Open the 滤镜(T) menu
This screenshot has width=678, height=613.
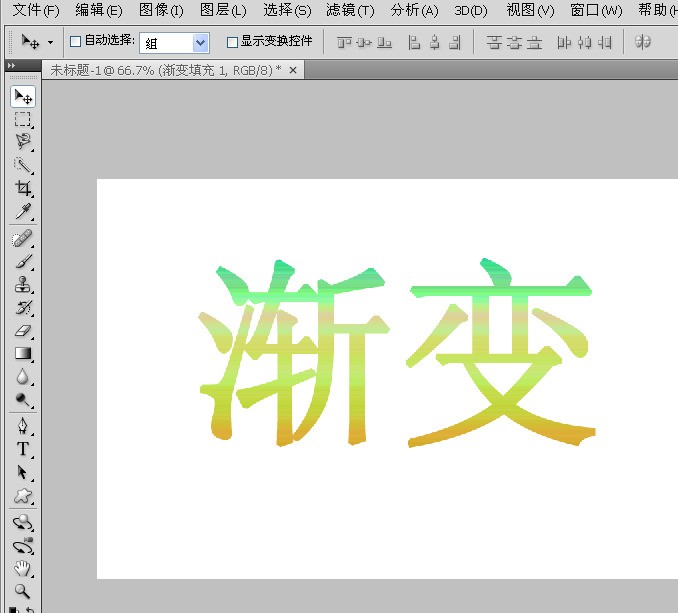[350, 10]
